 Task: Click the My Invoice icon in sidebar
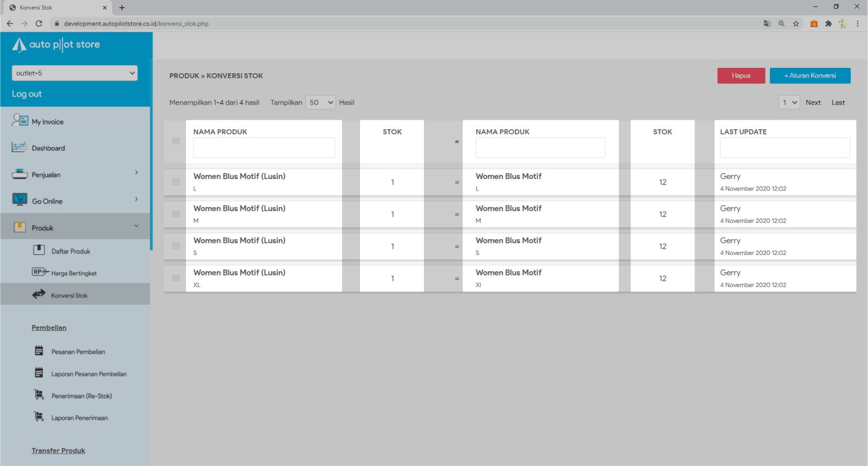tap(20, 120)
